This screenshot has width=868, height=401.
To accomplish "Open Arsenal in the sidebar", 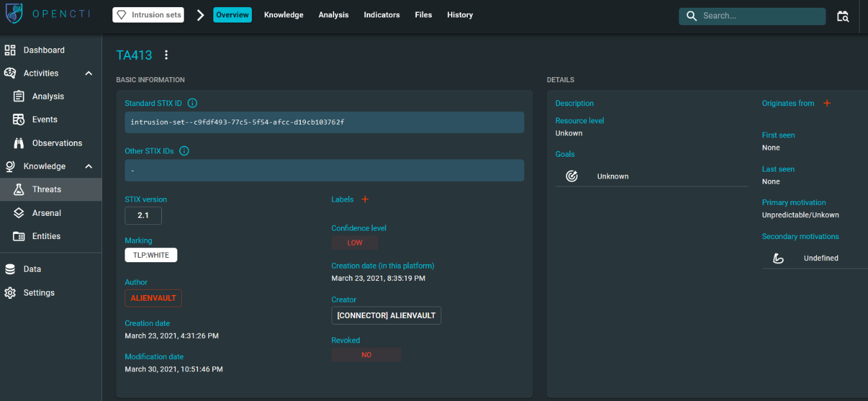I will coord(51,213).
